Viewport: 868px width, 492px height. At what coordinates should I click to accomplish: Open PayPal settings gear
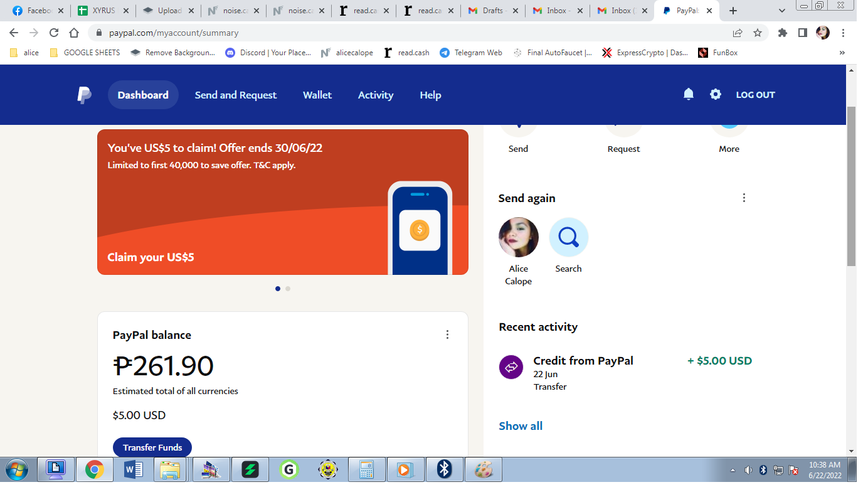coord(716,94)
